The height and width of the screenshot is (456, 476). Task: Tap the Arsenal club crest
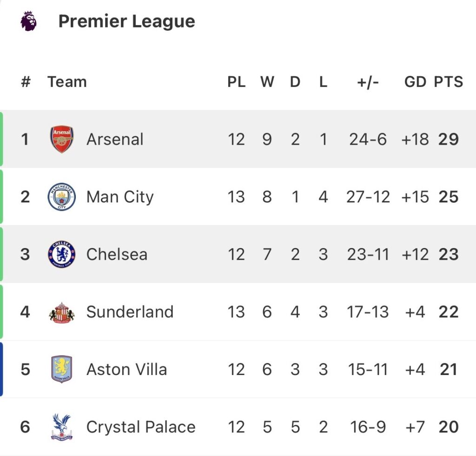click(62, 139)
